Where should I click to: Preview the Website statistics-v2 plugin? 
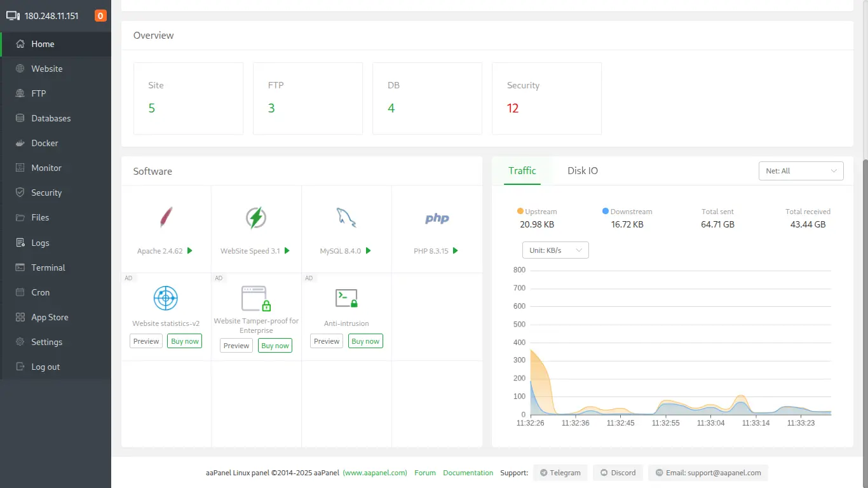146,341
